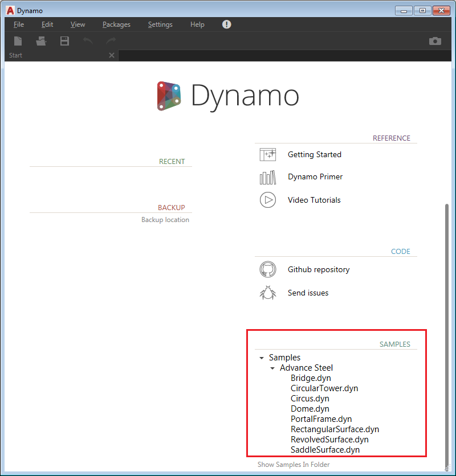Click the Redo arrow icon

(111, 40)
